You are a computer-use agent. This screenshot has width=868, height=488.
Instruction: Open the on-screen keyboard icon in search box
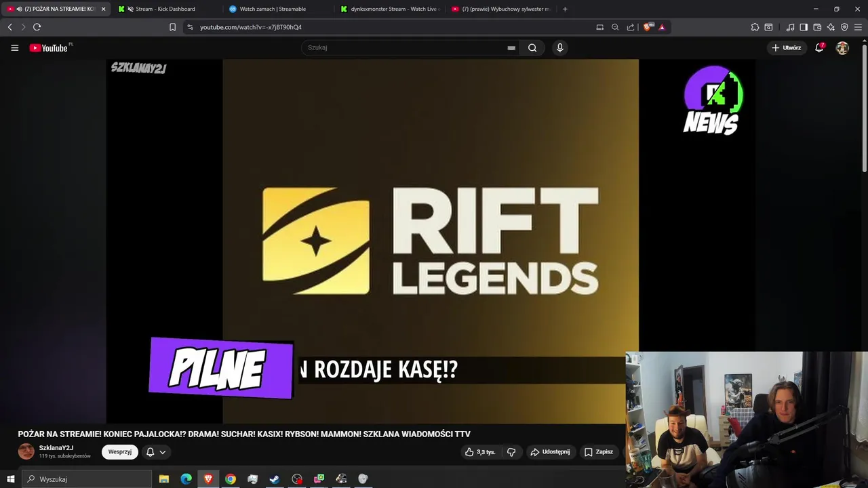coord(511,48)
